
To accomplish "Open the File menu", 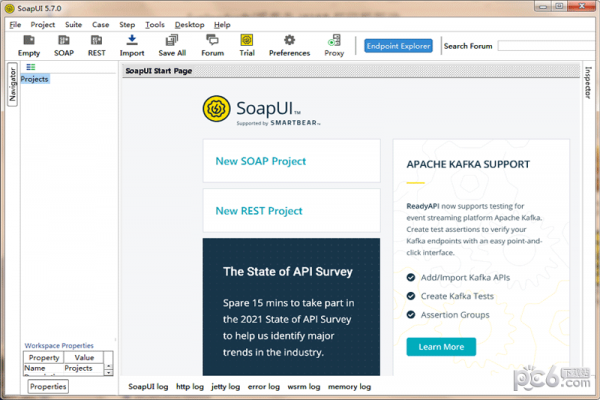I will click(x=15, y=24).
